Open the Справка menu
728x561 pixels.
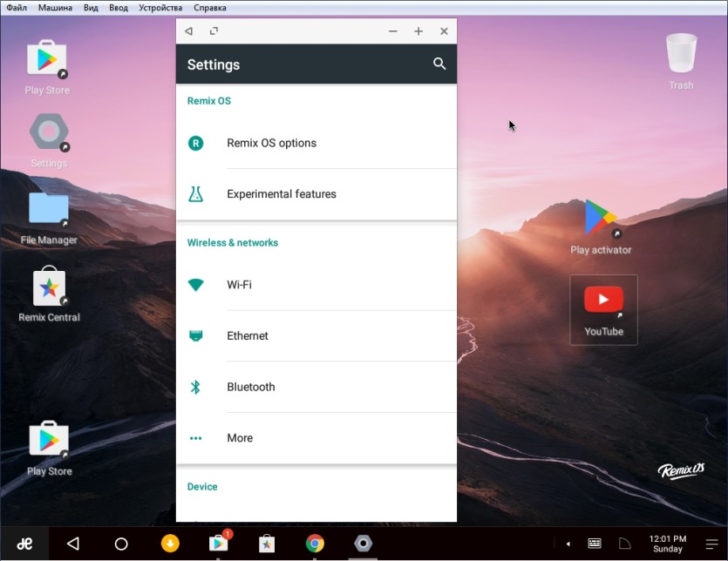(x=210, y=8)
